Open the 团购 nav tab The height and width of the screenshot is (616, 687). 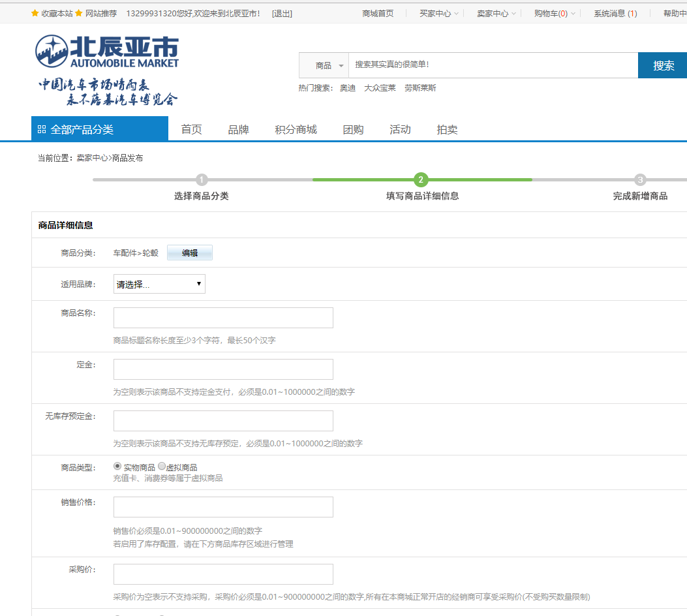[353, 129]
